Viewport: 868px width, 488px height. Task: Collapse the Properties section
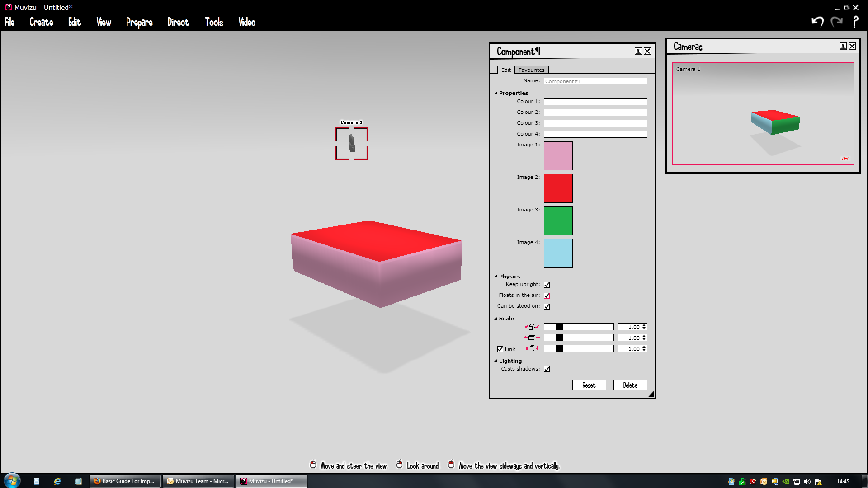[x=495, y=94]
